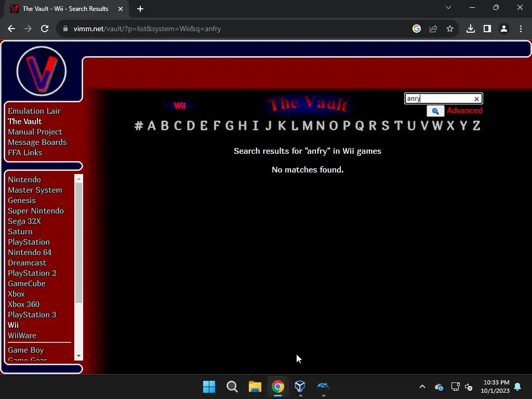The width and height of the screenshot is (532, 399).
Task: Open clock and date panel
Action: point(495,387)
